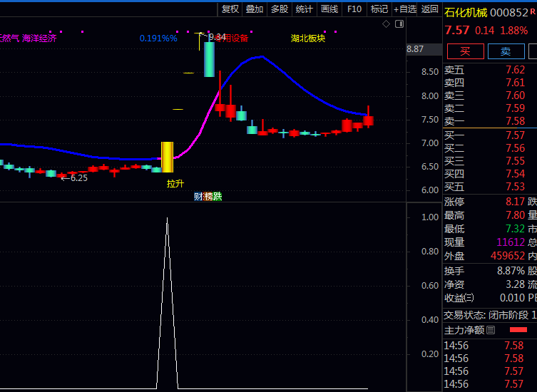Select 买五 price 7.53

(x=515, y=187)
